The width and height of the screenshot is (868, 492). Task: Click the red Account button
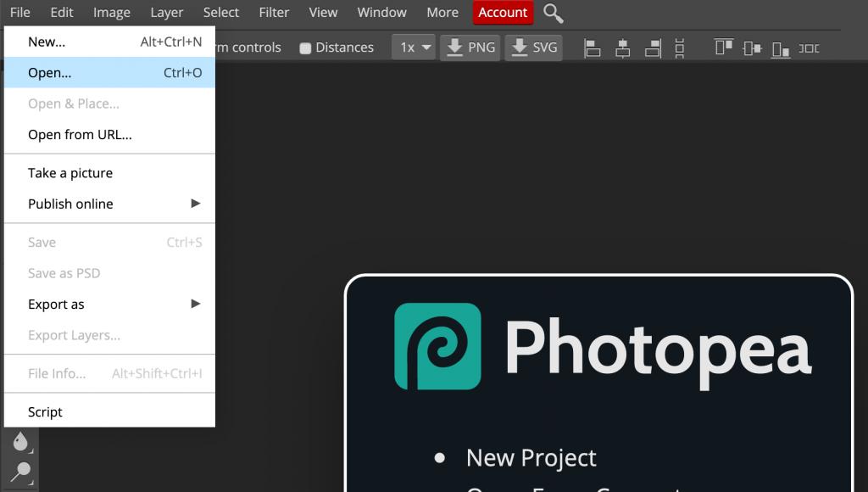coord(503,12)
